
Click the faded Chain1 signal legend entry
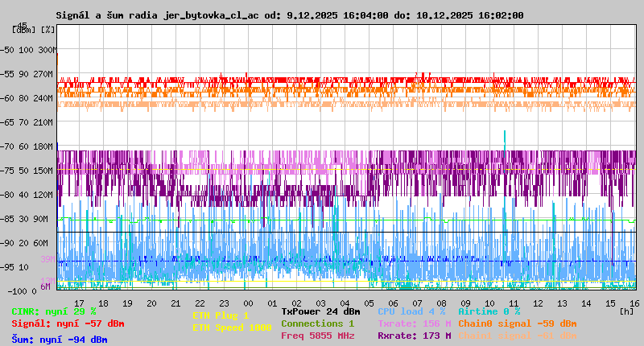tap(517, 336)
